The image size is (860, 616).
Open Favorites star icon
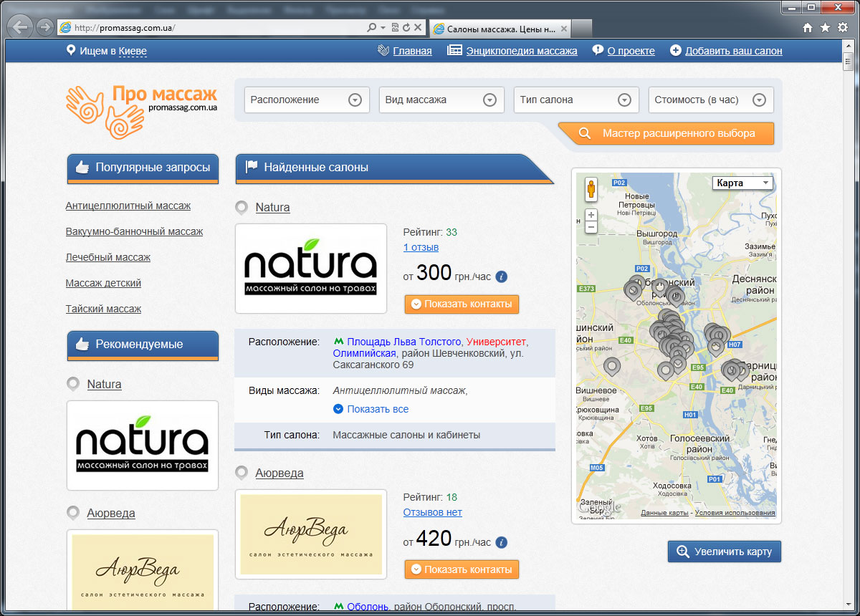[825, 28]
